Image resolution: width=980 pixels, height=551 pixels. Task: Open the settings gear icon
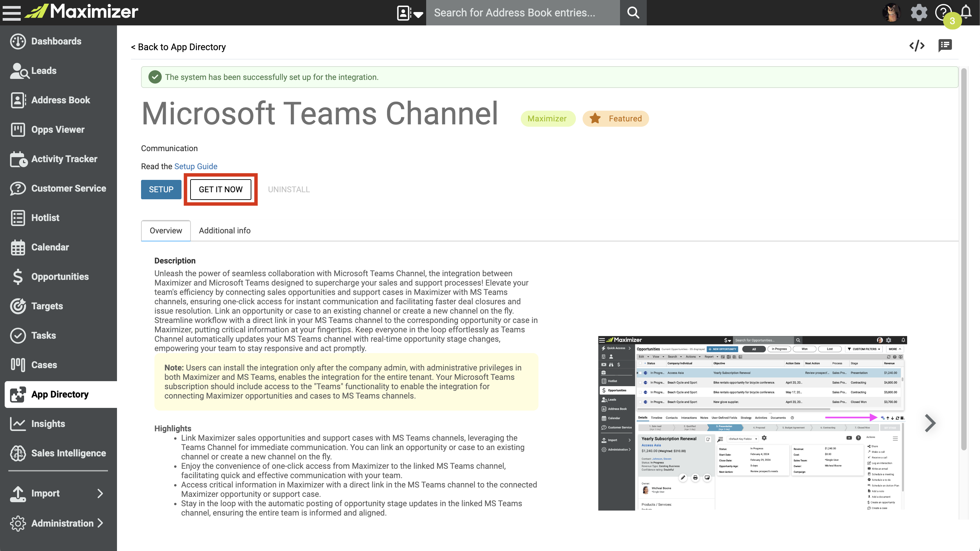click(x=919, y=13)
